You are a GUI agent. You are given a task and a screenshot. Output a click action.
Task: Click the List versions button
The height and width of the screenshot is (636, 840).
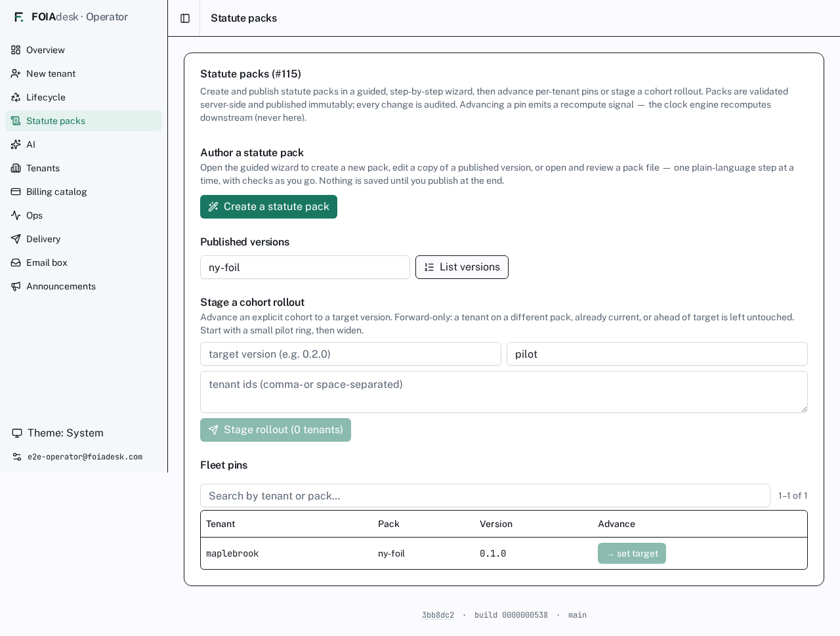[x=462, y=267]
